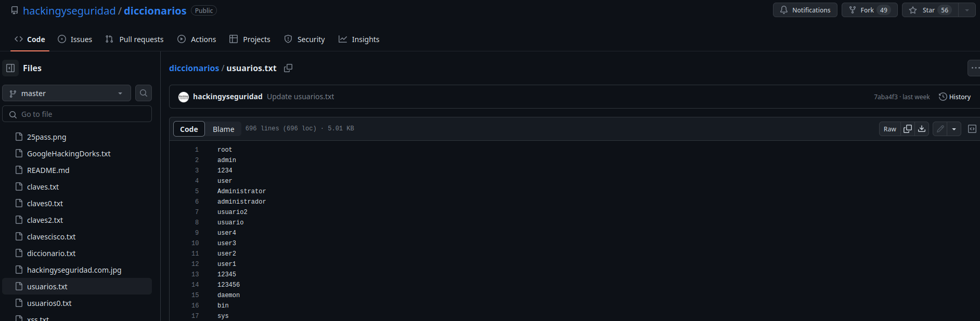Open the star lists dropdown arrow
The width and height of the screenshot is (980, 321).
pos(967,10)
